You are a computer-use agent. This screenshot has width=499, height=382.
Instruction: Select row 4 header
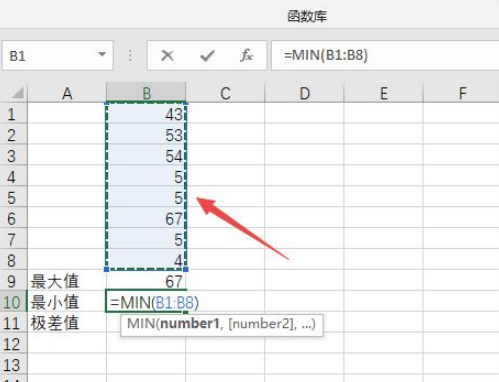tap(13, 176)
